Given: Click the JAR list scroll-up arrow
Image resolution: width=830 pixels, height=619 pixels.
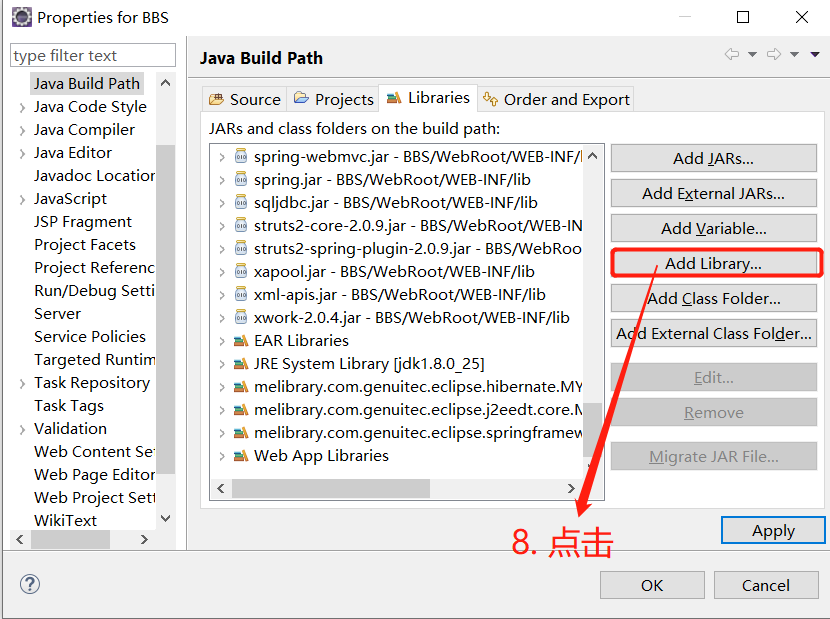Looking at the screenshot, I should click(x=592, y=156).
